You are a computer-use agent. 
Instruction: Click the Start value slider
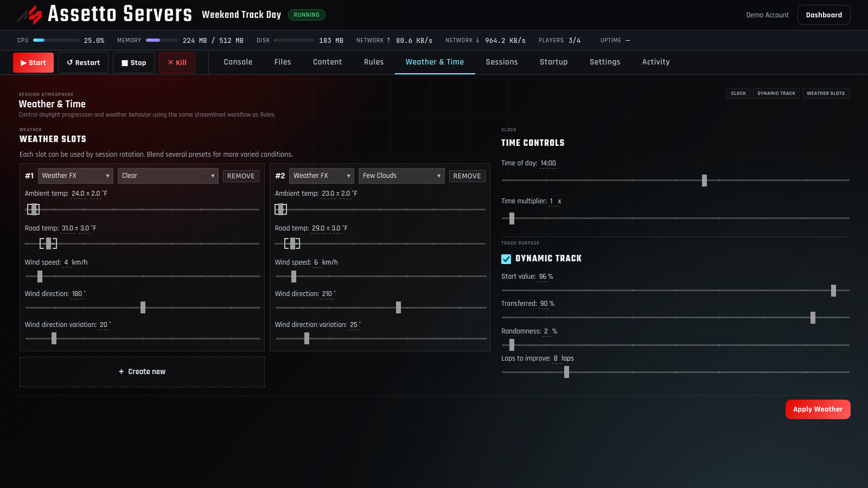point(675,291)
